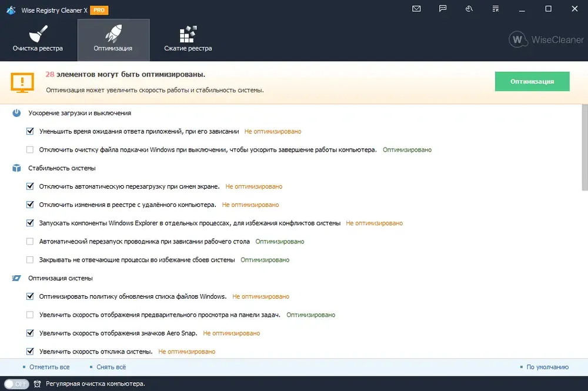
Task: Click the green Оптимизация button
Action: click(x=532, y=81)
